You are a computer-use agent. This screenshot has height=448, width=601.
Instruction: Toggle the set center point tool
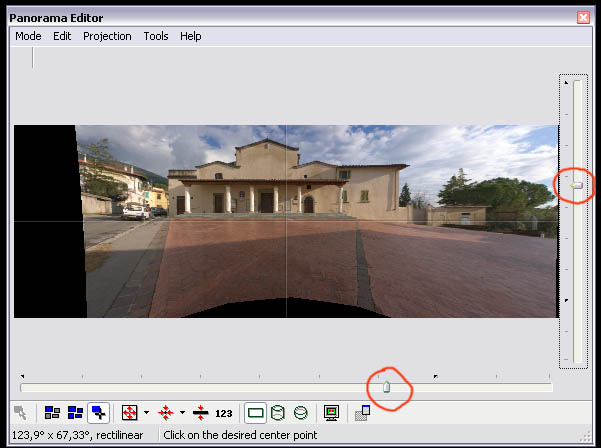point(99,413)
